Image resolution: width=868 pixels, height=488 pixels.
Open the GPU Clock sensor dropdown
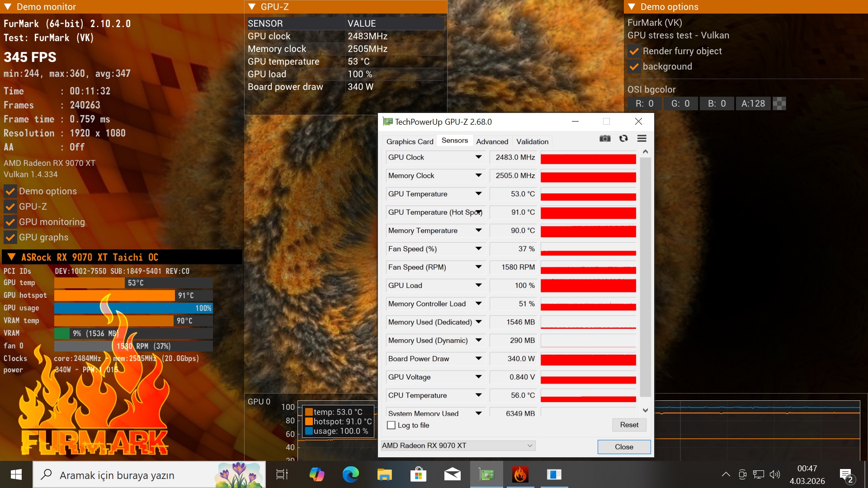pyautogui.click(x=478, y=157)
